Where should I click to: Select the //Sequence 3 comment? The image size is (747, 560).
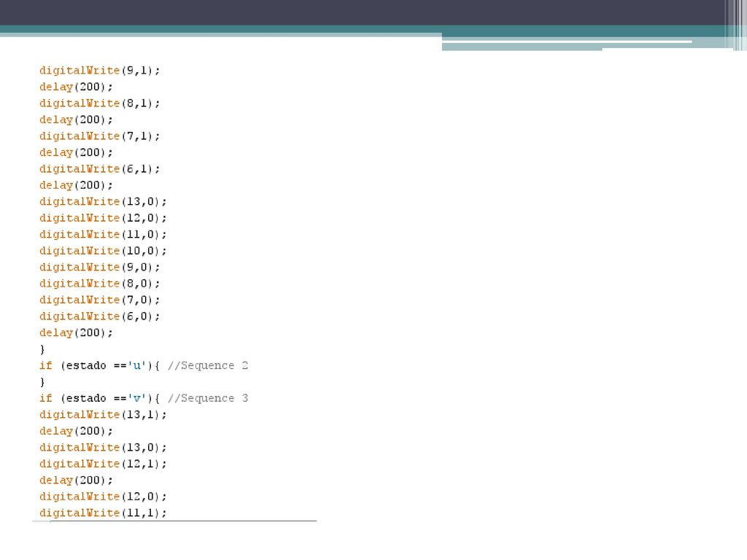click(208, 398)
